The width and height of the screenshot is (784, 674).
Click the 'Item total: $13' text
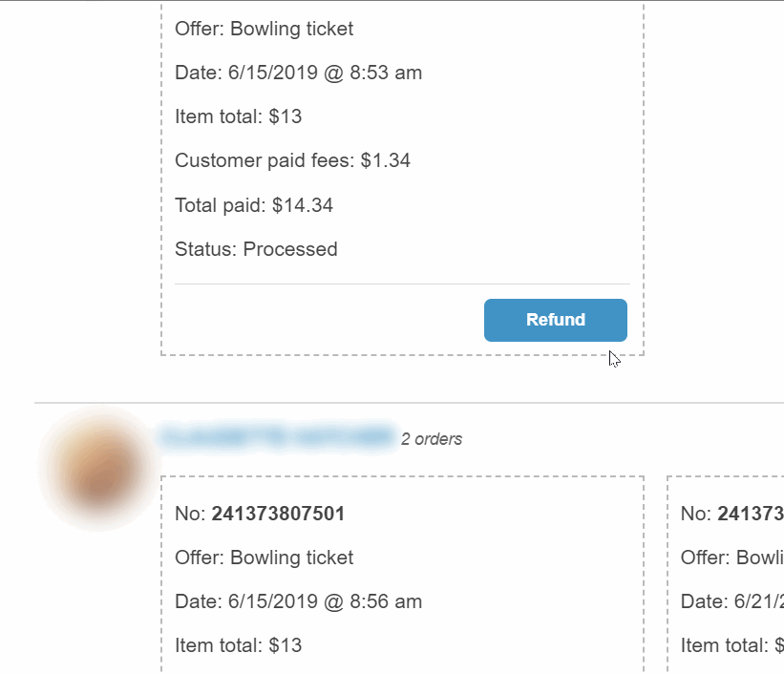click(238, 116)
